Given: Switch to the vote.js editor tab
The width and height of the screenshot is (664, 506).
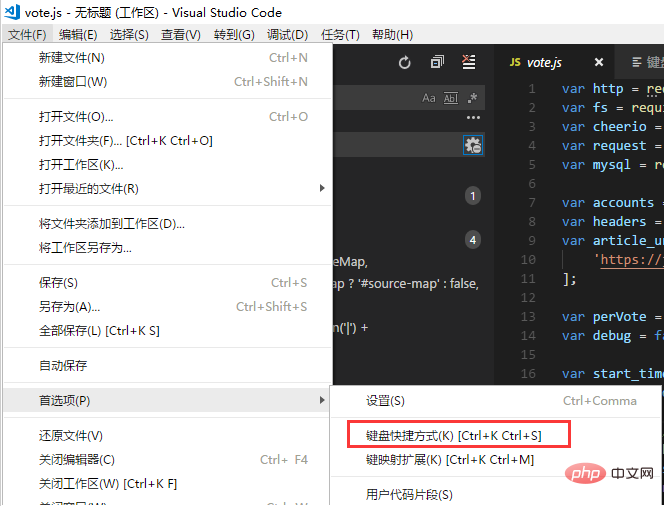Looking at the screenshot, I should point(555,63).
